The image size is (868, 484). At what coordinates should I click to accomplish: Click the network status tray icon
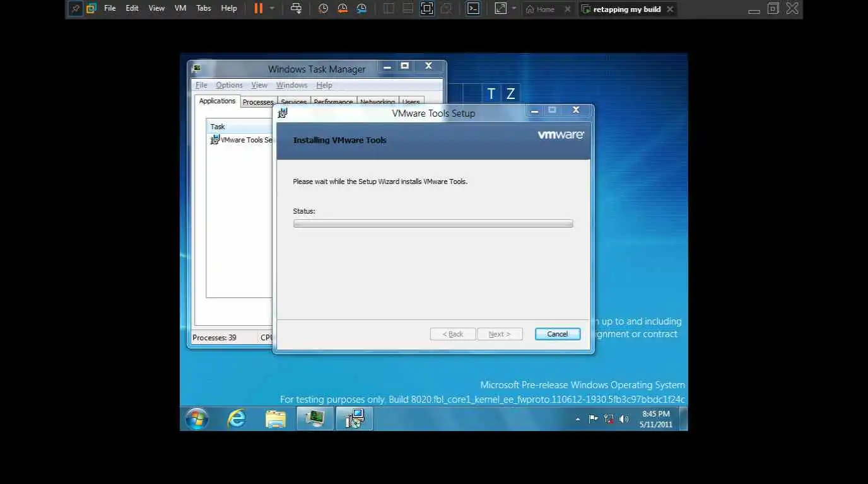coord(608,418)
